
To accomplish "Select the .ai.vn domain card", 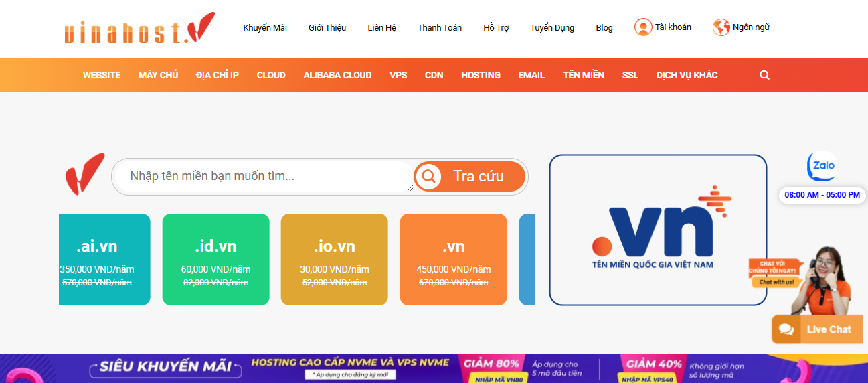I will tap(104, 259).
